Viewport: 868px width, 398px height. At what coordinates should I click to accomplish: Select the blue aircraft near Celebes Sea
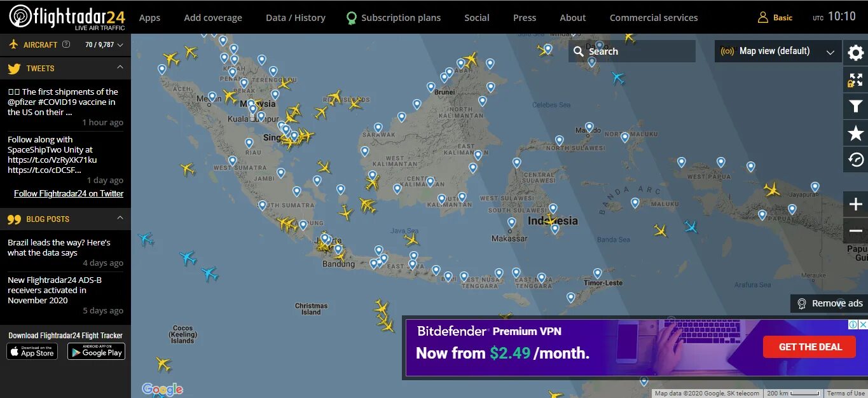point(618,78)
